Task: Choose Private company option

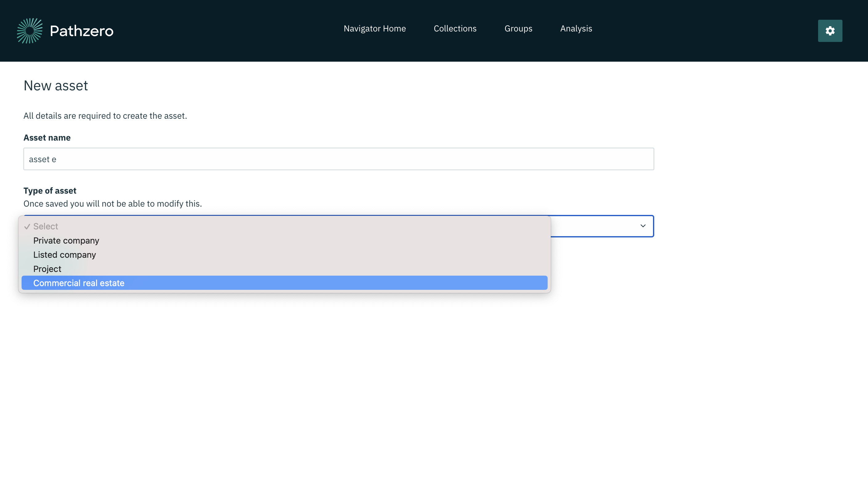Action: click(x=284, y=240)
